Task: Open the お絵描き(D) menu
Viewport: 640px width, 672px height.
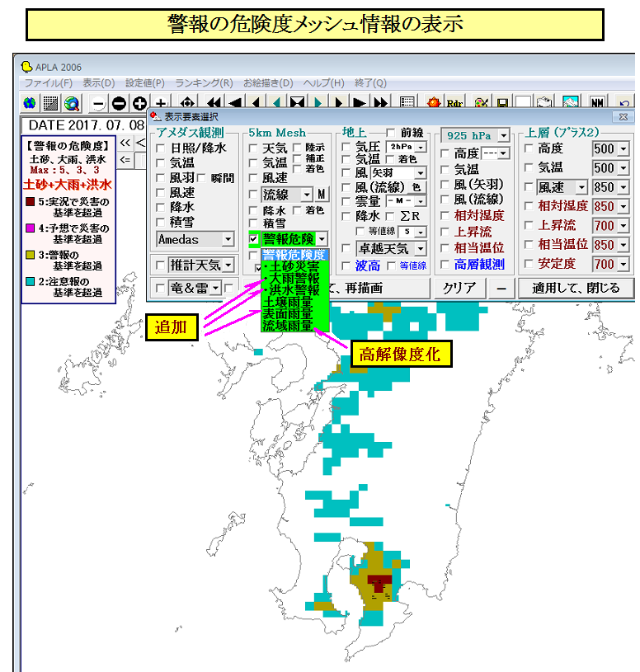Action: (x=268, y=82)
